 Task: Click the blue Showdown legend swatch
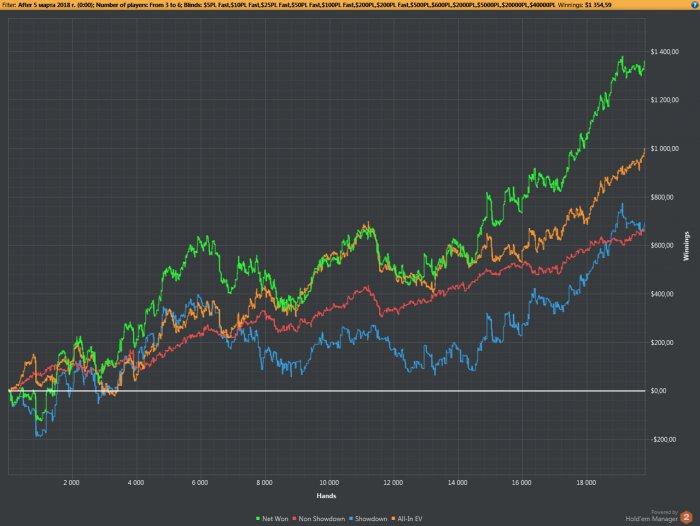(350, 518)
